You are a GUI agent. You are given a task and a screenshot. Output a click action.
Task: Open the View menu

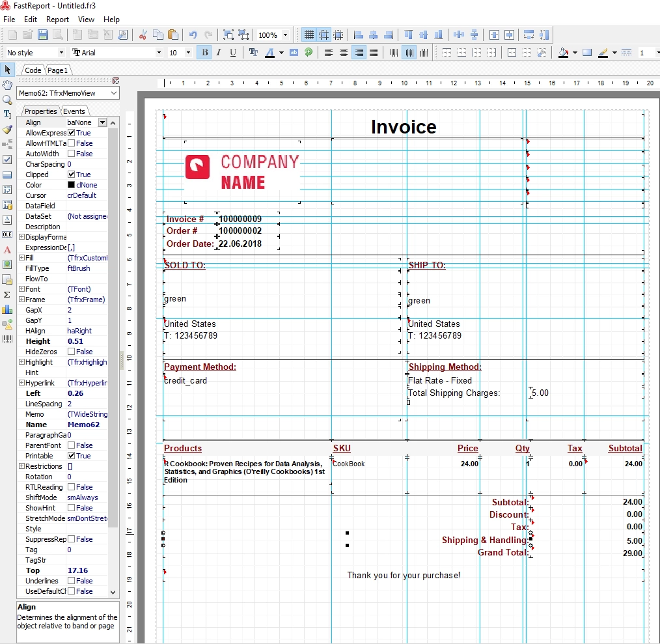[86, 20]
